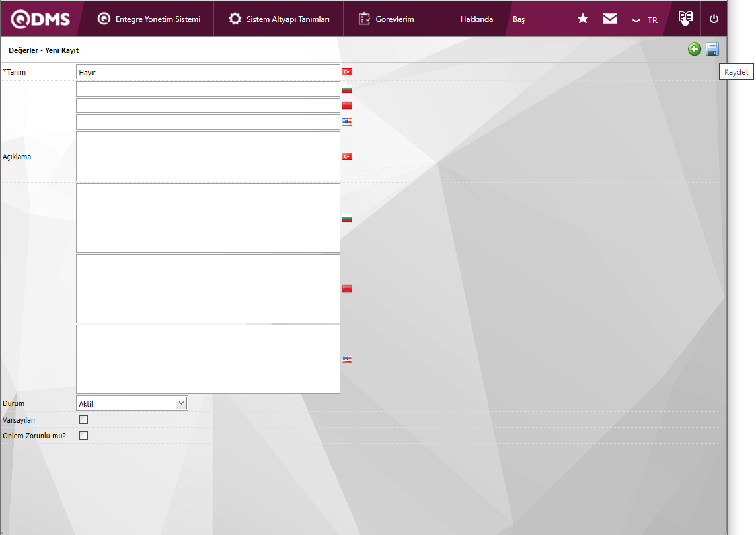Image resolution: width=756 pixels, height=535 pixels.
Task: Open Sistem Altyapı Tanımları menu
Action: pyautogui.click(x=279, y=19)
